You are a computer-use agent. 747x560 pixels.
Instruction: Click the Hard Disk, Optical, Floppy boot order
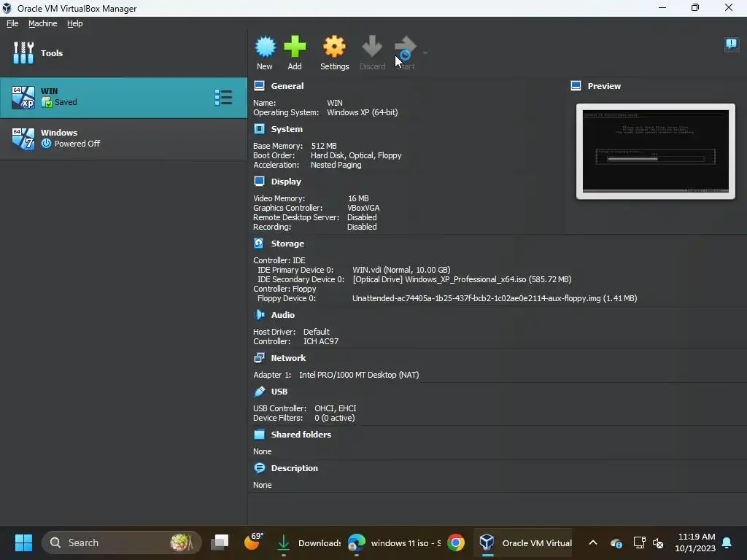pyautogui.click(x=356, y=155)
